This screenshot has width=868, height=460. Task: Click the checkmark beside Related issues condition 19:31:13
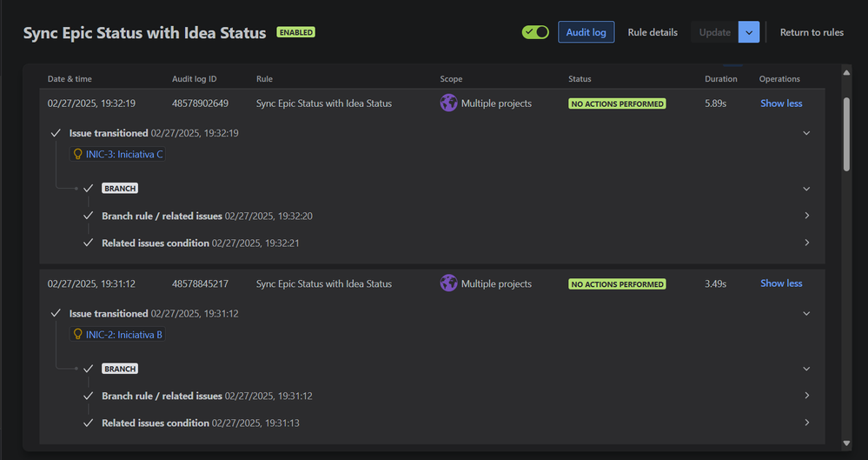pyautogui.click(x=88, y=423)
